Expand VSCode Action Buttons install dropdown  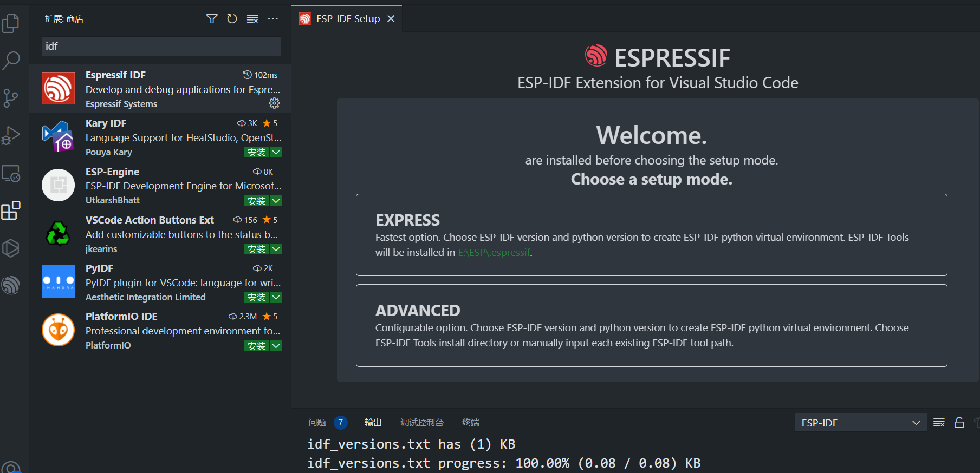(x=276, y=249)
